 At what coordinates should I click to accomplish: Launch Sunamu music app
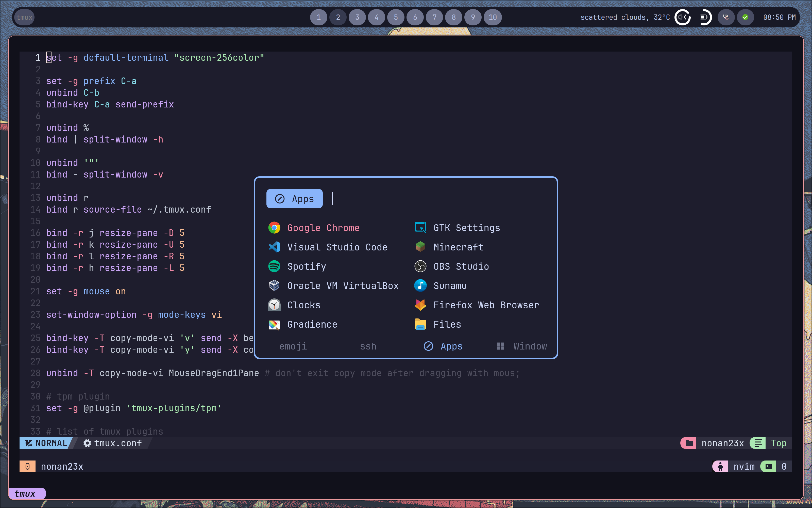pyautogui.click(x=479, y=286)
